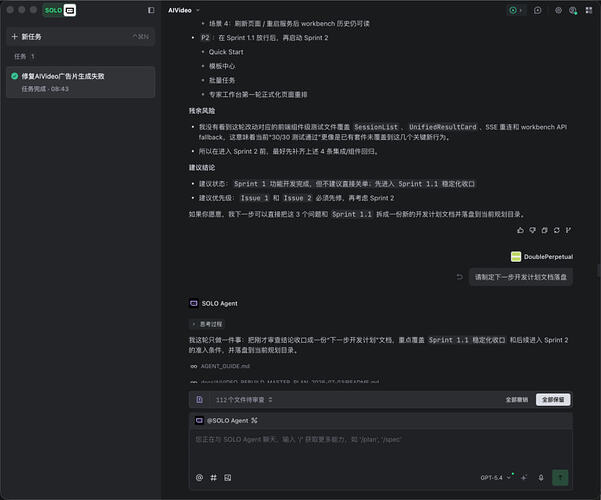
Task: Select the 修复AIVideo广告片生成失败 task
Action: (80, 82)
